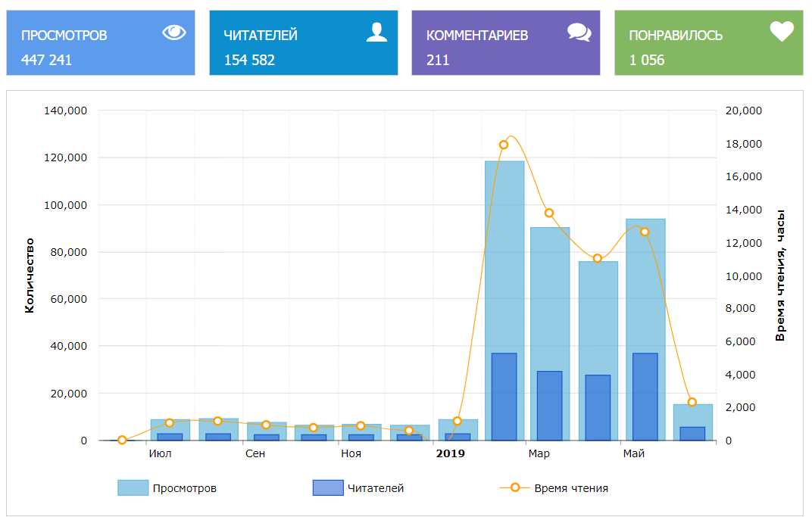Screen dimensions: 812x517
Task: Click the light blue Просмотров legend swatch
Action: click(x=133, y=488)
